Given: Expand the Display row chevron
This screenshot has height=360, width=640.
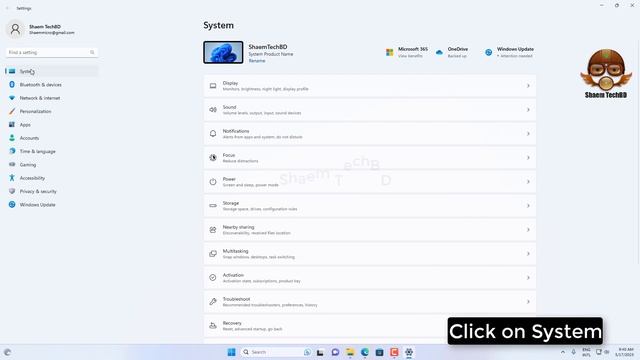Looking at the screenshot, I should click(x=528, y=86).
